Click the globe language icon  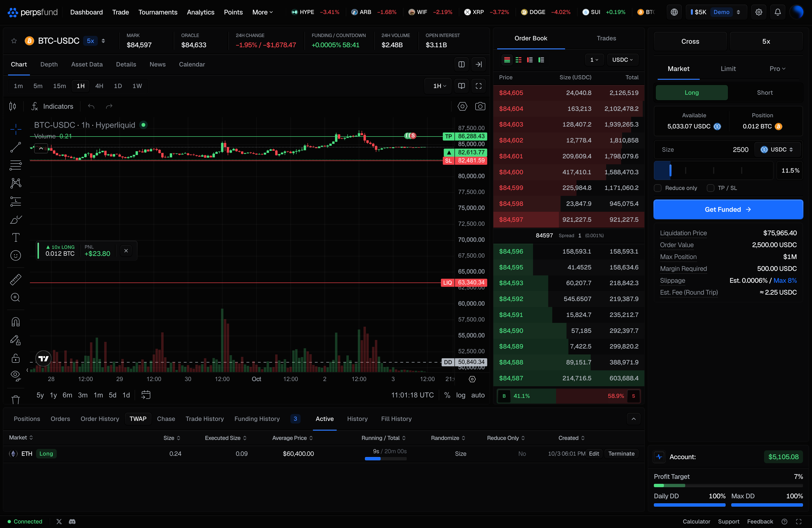pyautogui.click(x=674, y=12)
